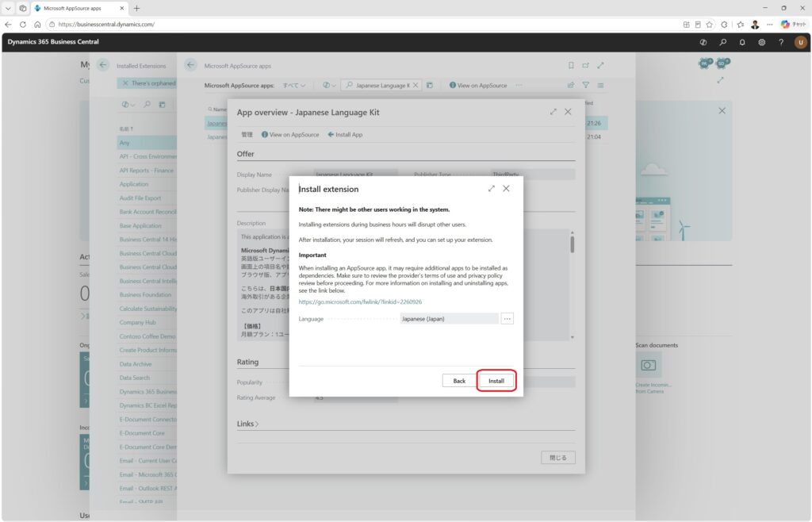
Task: Open the user account avatar U
Action: pyautogui.click(x=801, y=43)
